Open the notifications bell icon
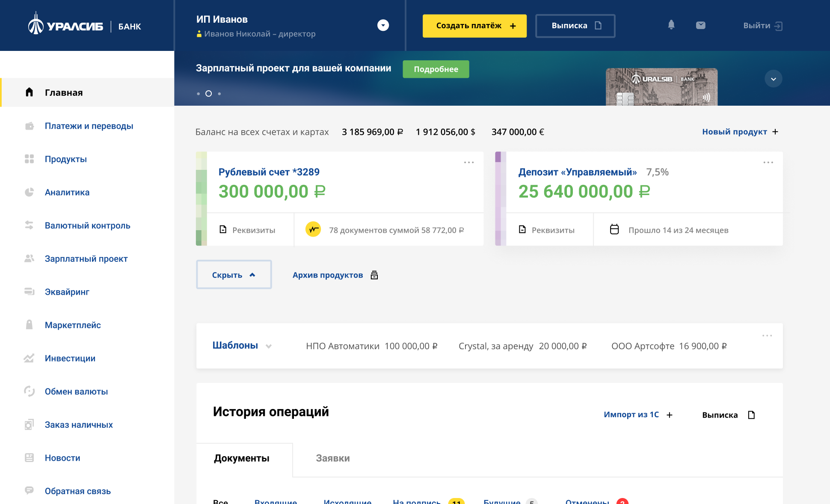830x504 pixels. click(x=671, y=25)
